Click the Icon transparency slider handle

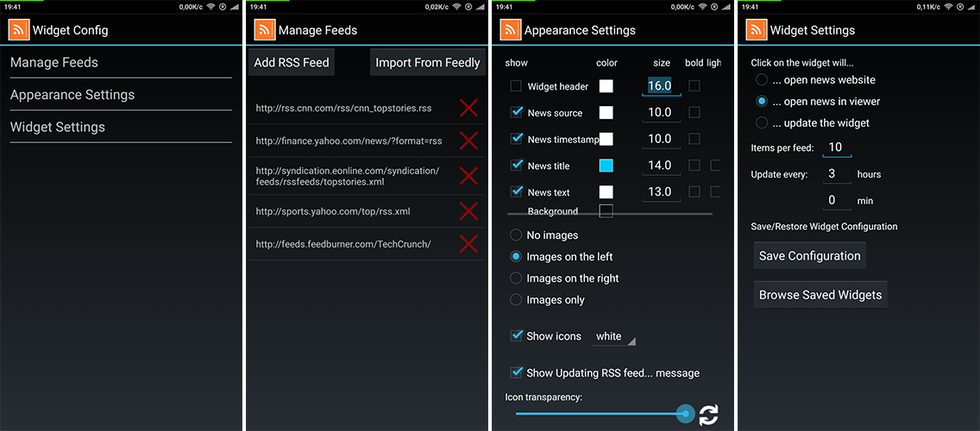point(686,414)
